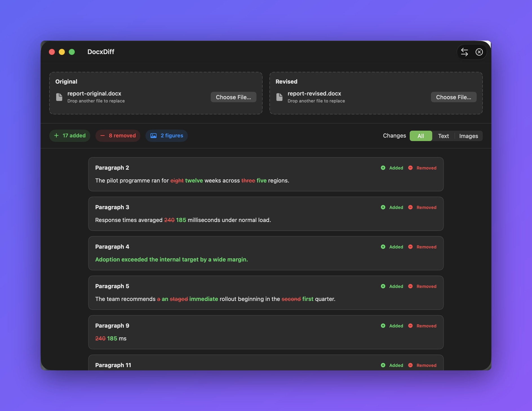Switch to Text changes filter
532x411 pixels.
point(443,136)
